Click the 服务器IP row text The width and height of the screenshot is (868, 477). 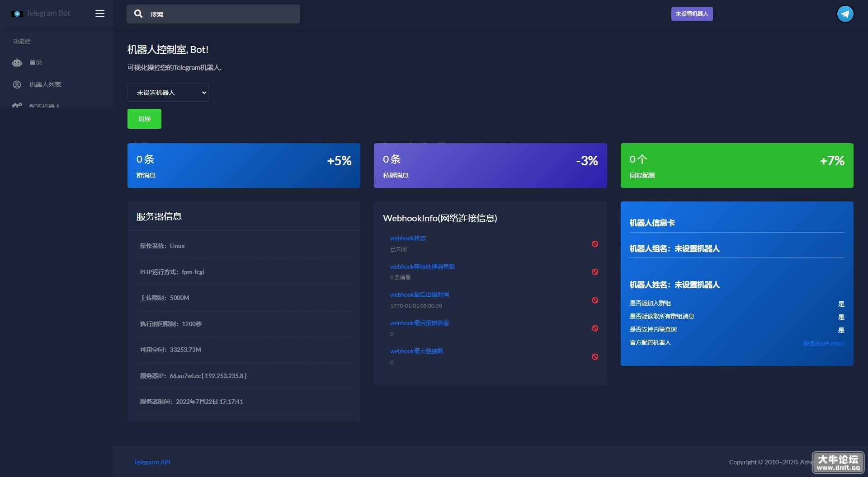[x=193, y=376]
